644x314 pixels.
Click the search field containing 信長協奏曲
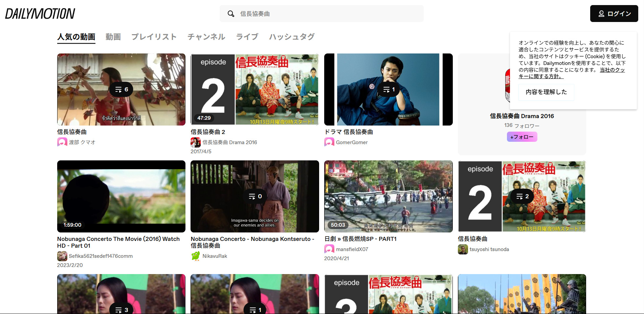coord(321,14)
